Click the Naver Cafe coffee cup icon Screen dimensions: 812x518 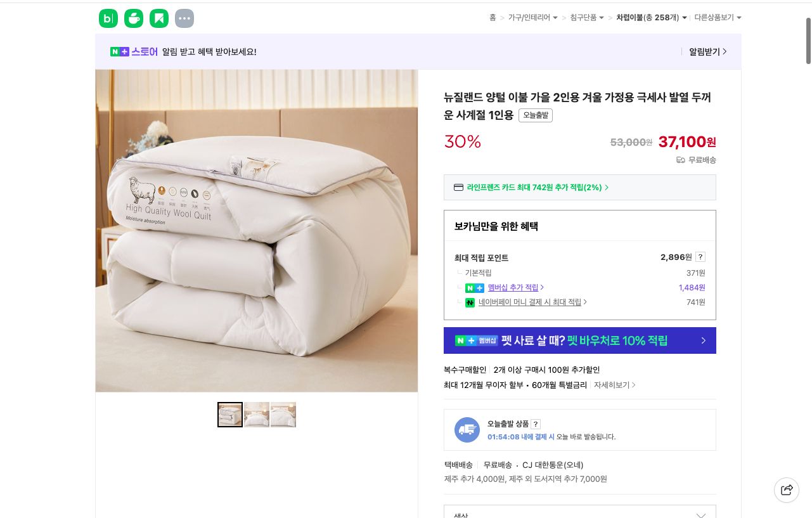[x=133, y=18]
